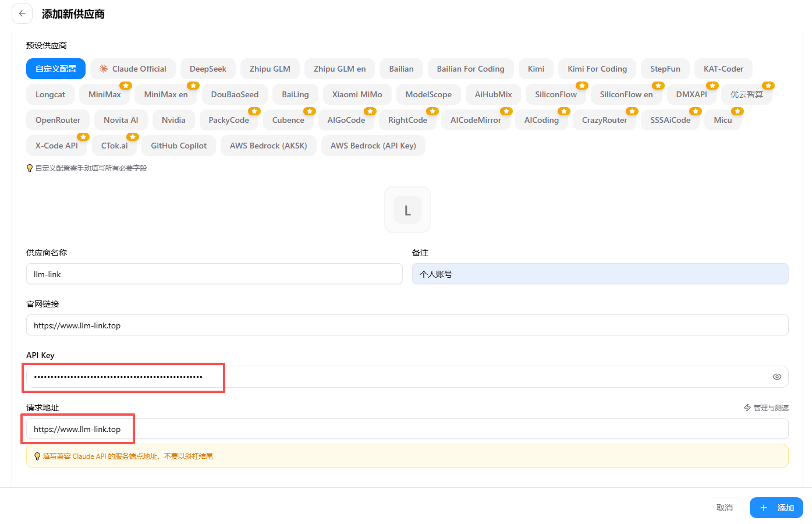The image size is (812, 524).
Task: Select the 自定义配置 preset
Action: point(56,69)
